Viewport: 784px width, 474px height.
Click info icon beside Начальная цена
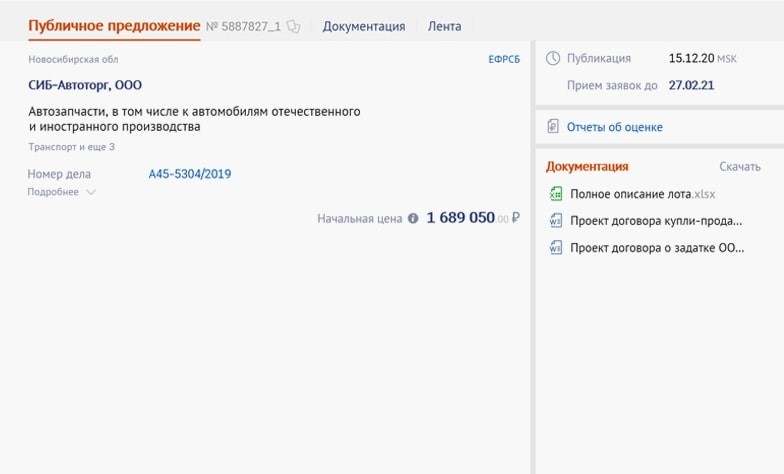413,218
